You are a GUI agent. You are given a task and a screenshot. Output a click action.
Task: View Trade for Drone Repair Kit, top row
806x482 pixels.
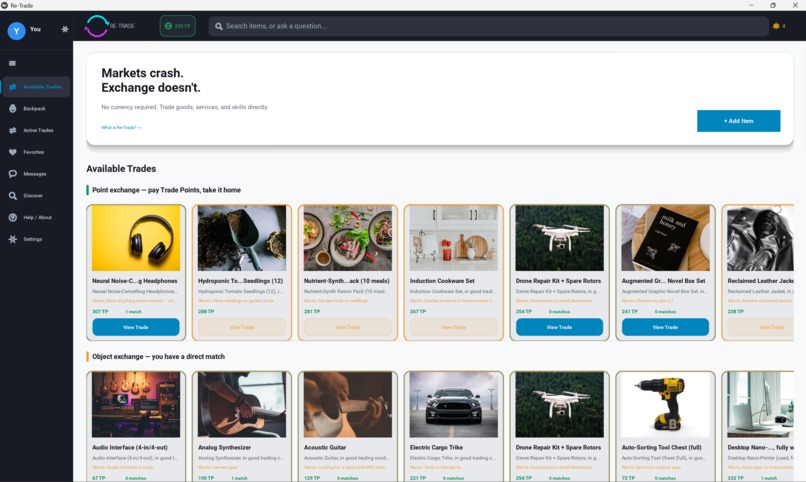point(559,327)
